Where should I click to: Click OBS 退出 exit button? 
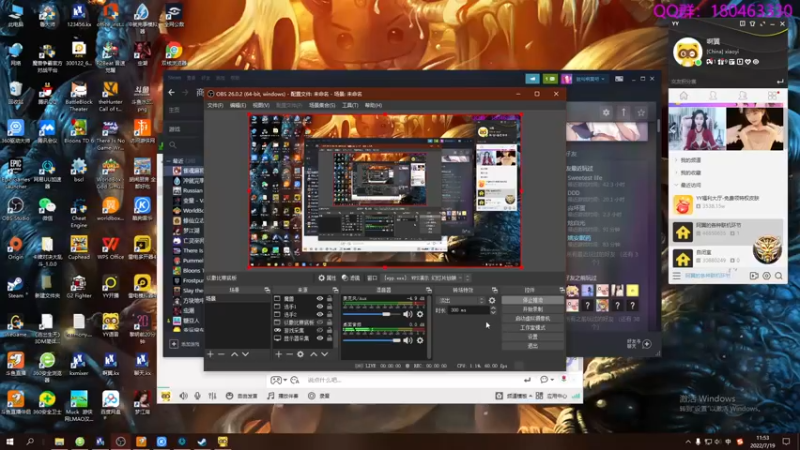pyautogui.click(x=532, y=346)
